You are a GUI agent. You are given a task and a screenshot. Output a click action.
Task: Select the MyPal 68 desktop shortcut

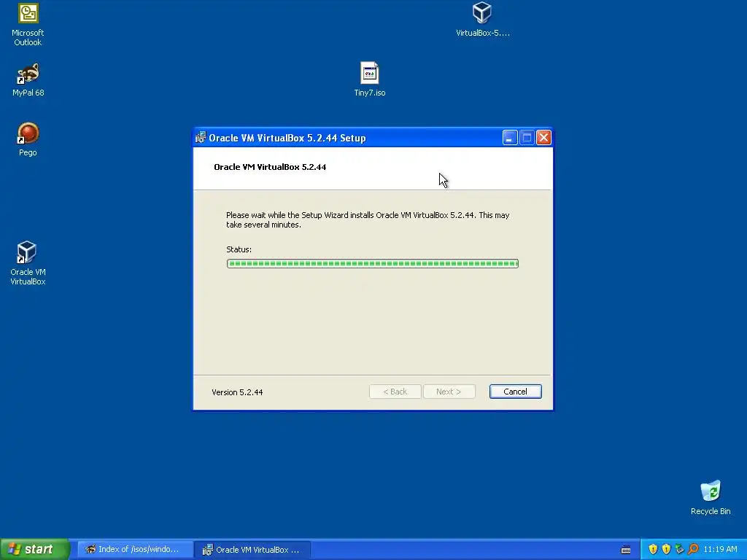28,79
